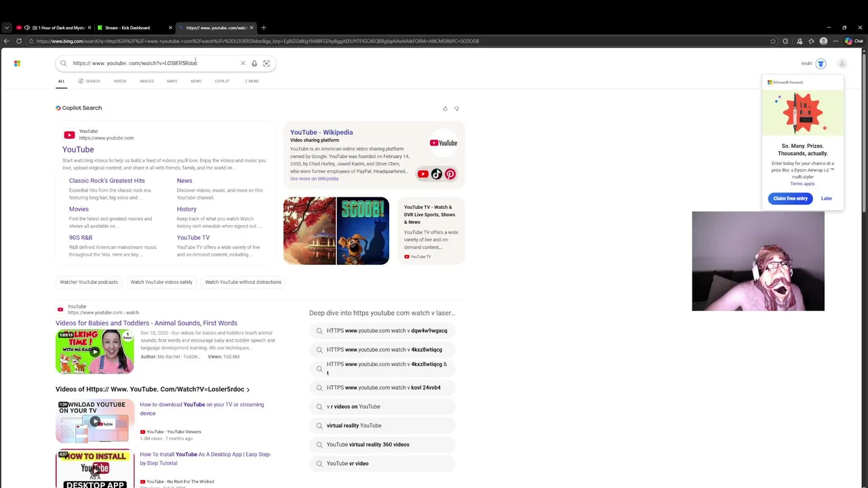The width and height of the screenshot is (868, 488).
Task: Click the browser address bar URL
Action: point(258,41)
